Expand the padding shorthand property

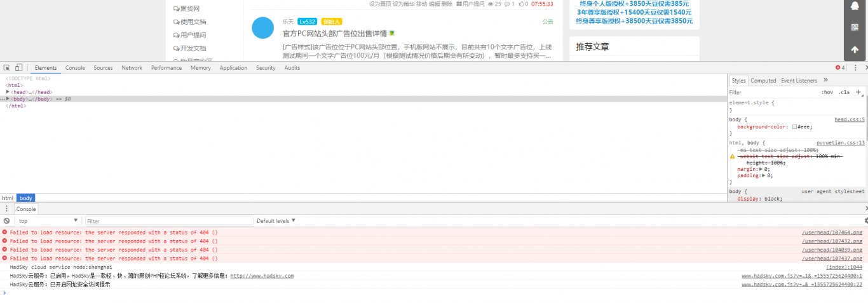click(x=764, y=175)
